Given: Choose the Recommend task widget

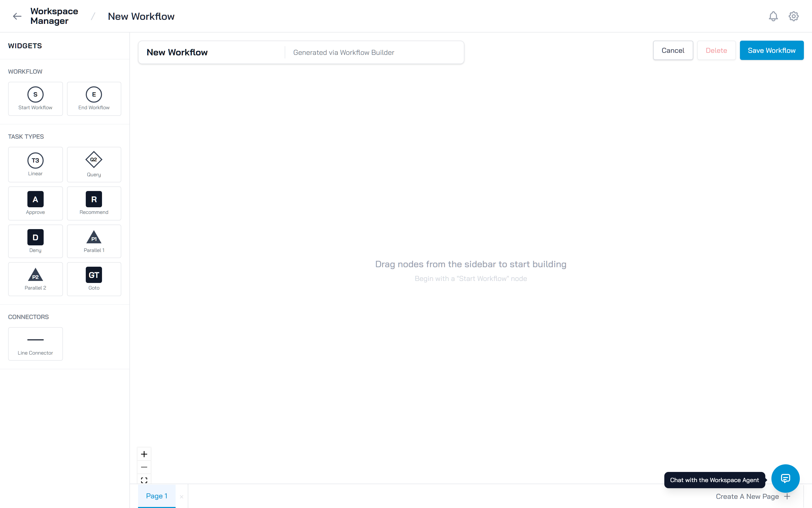Looking at the screenshot, I should 94,203.
